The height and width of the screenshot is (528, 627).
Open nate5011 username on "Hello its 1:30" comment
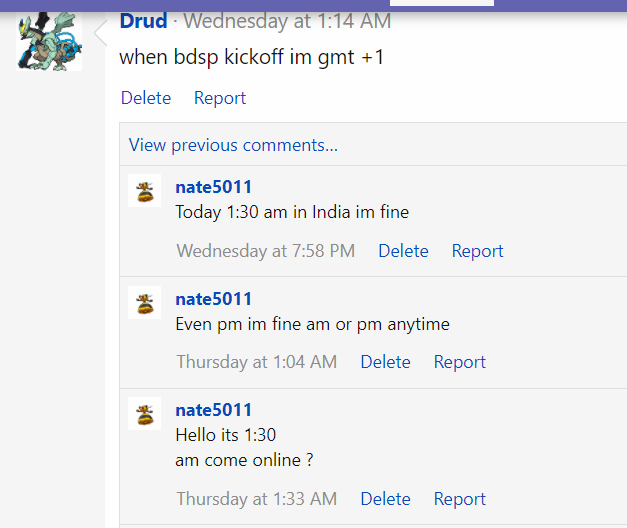213,410
